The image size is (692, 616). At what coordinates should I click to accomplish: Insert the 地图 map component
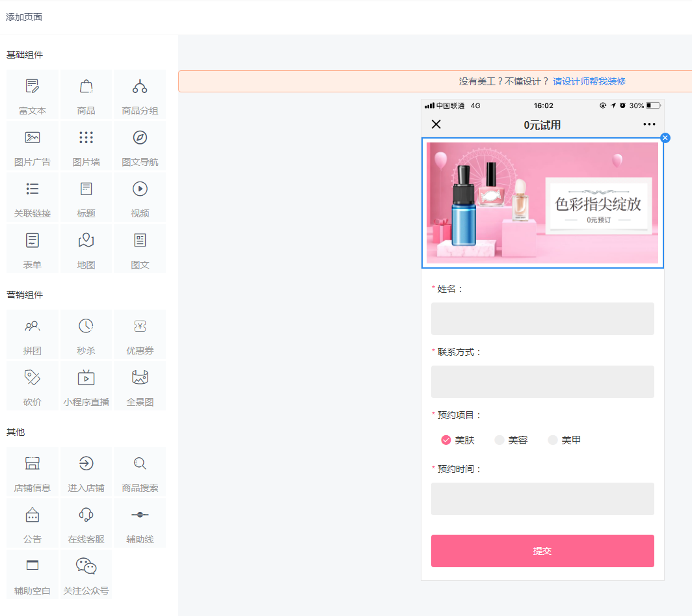(86, 248)
